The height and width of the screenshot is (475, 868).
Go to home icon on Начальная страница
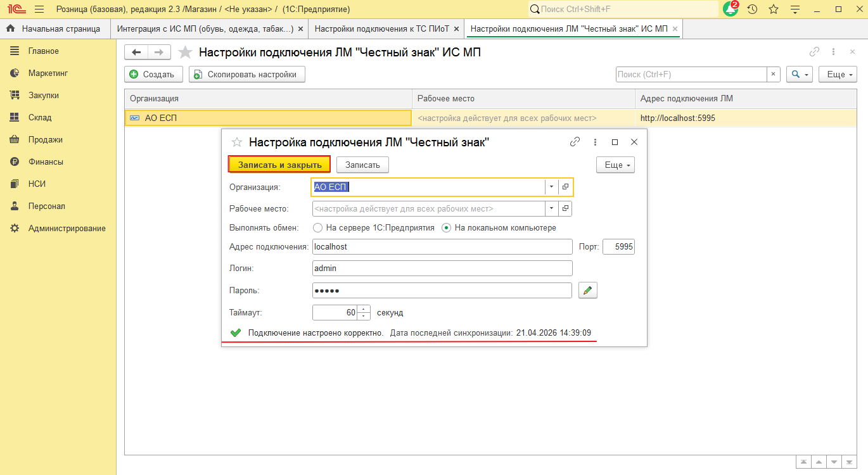tap(10, 28)
